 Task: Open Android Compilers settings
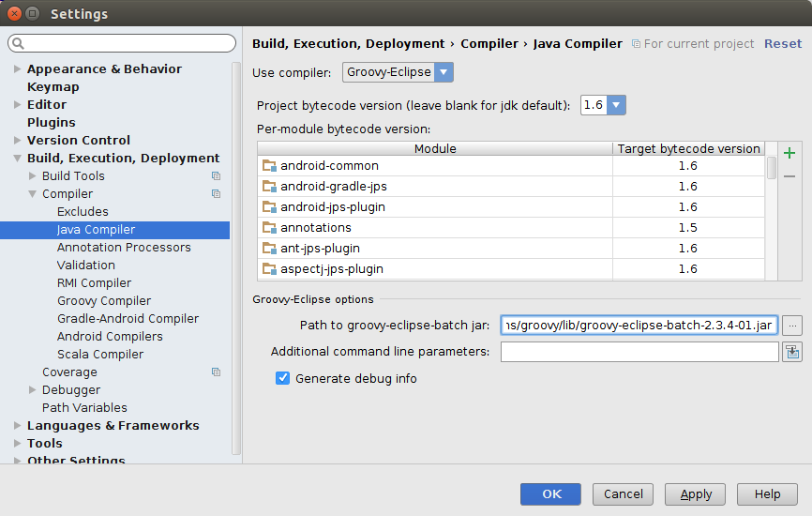110,337
